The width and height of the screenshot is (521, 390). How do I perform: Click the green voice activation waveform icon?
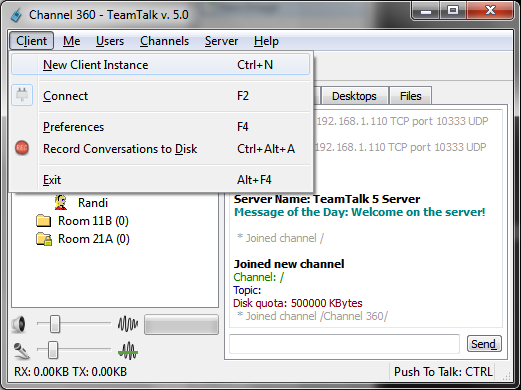click(128, 351)
